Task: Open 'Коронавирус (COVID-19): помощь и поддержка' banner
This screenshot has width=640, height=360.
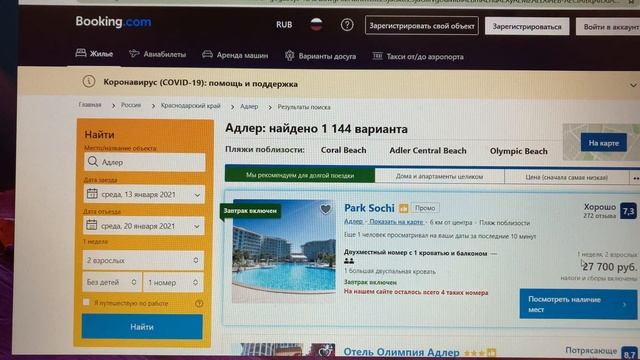Action: pos(200,83)
